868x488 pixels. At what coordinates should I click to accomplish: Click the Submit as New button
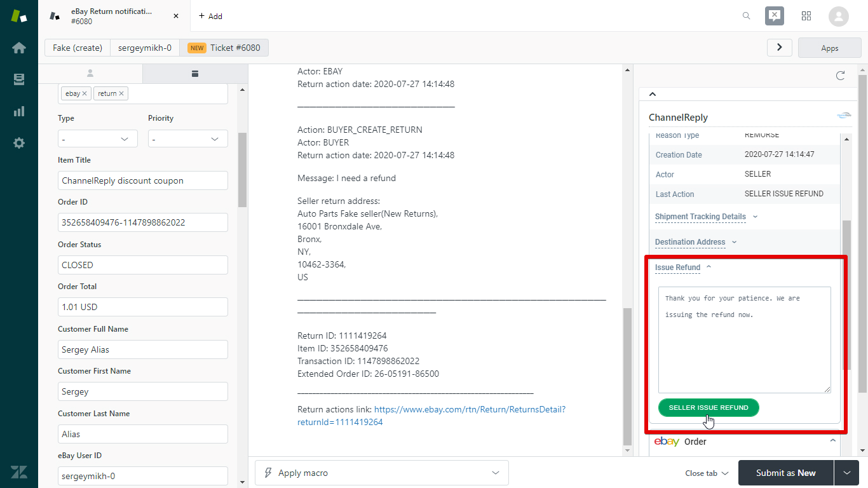[x=786, y=473]
